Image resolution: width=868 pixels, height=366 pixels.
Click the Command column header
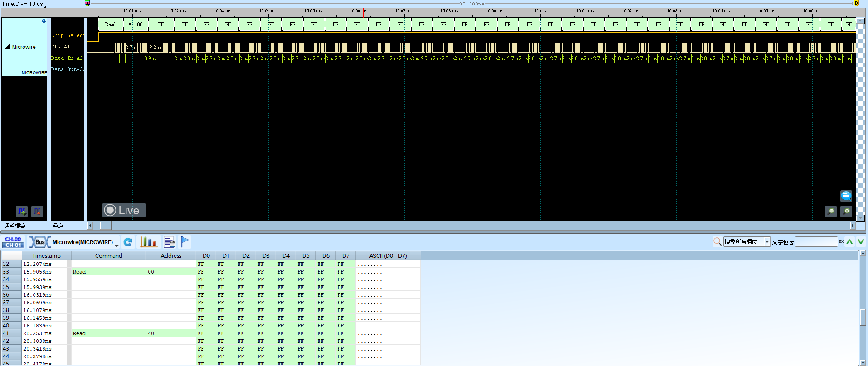pos(109,255)
